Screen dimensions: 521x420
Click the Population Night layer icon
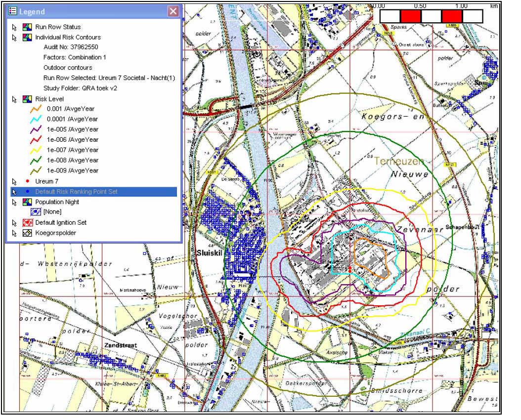pos(27,202)
